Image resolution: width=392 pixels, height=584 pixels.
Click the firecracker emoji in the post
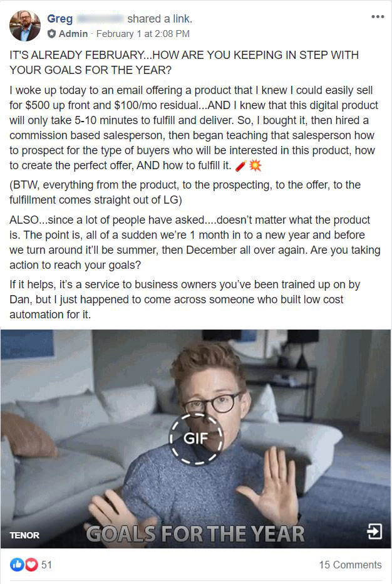coord(241,166)
